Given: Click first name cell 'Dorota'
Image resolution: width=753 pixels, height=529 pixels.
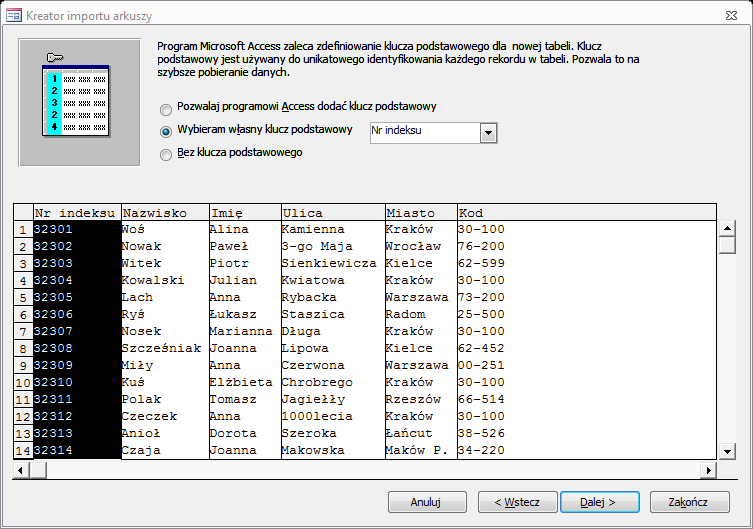Looking at the screenshot, I should (x=245, y=433).
